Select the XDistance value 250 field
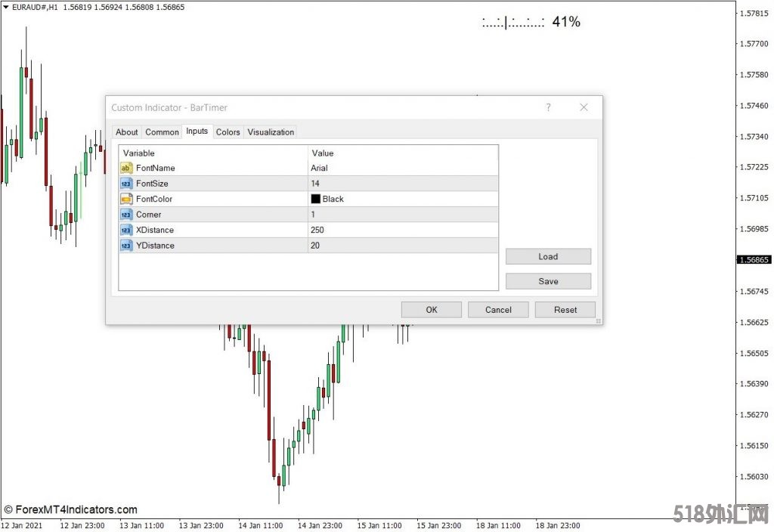The height and width of the screenshot is (532, 774). point(402,230)
